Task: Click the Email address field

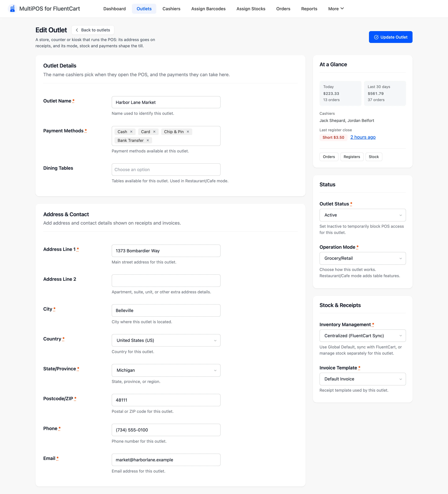Action: (166, 460)
